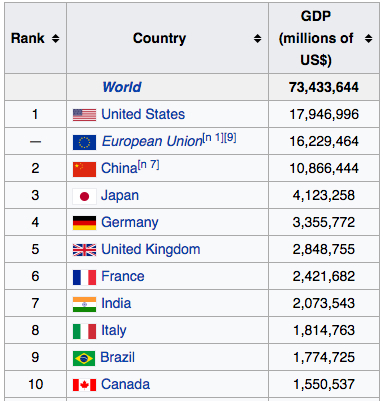Image resolution: width=383 pixels, height=401 pixels.
Task: Select the value 17,946,996
Action: click(x=324, y=115)
